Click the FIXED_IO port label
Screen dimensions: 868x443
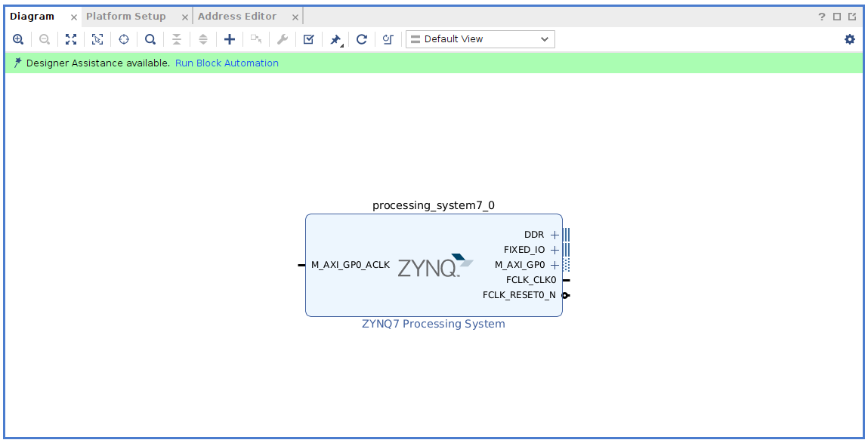click(x=524, y=250)
